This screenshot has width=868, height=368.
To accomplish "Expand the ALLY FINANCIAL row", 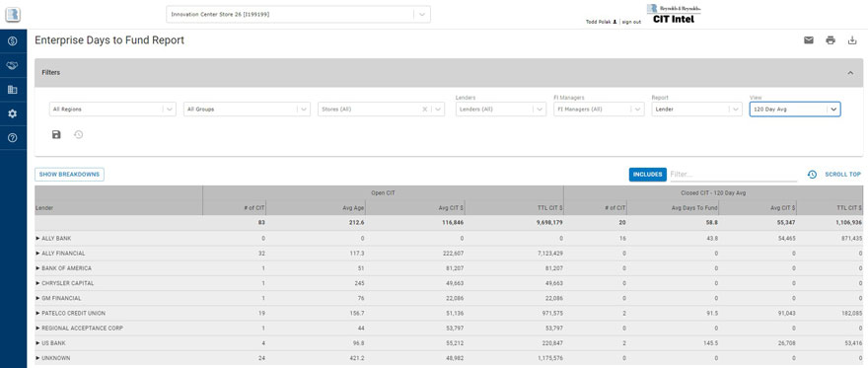I will pos(38,254).
